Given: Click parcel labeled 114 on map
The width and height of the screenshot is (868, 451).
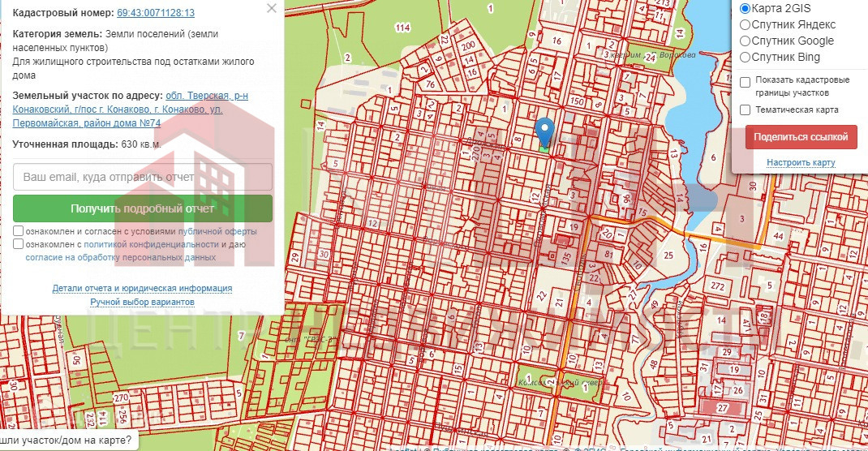Looking at the screenshot, I should 402,28.
